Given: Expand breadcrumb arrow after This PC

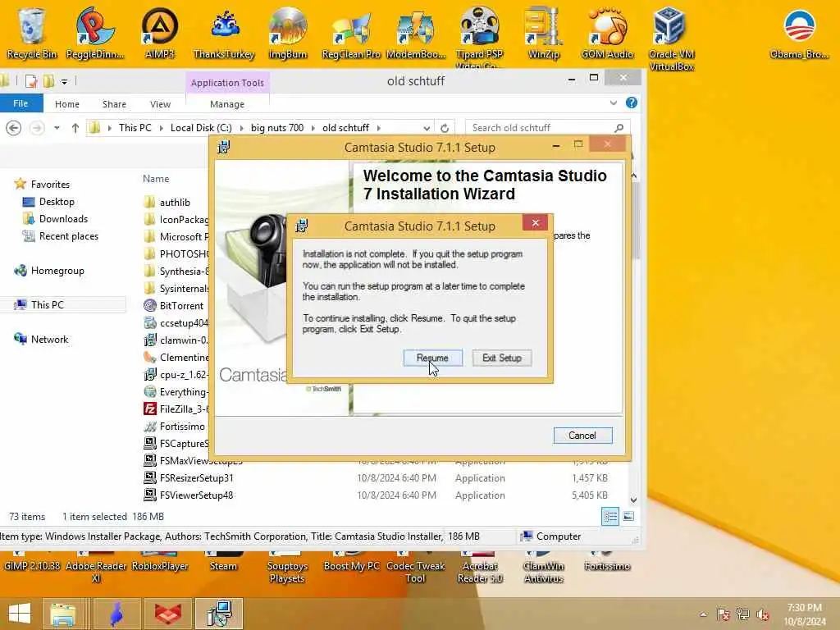Looking at the screenshot, I should (161, 128).
